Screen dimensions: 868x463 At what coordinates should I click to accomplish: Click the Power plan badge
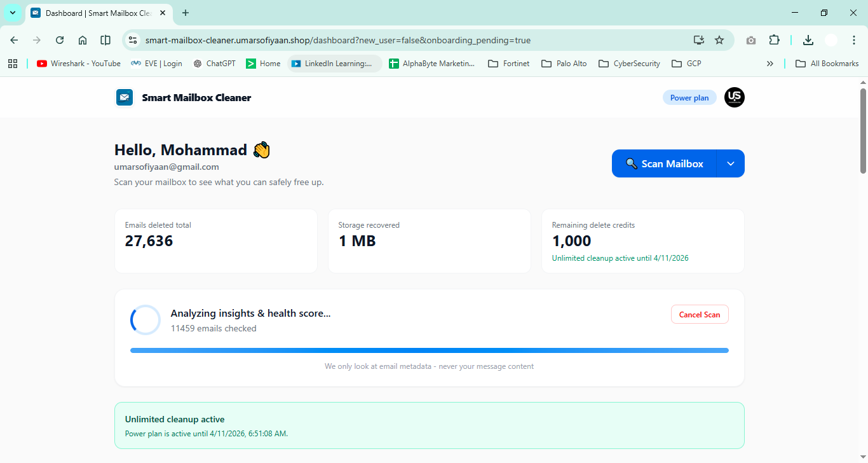[689, 97]
